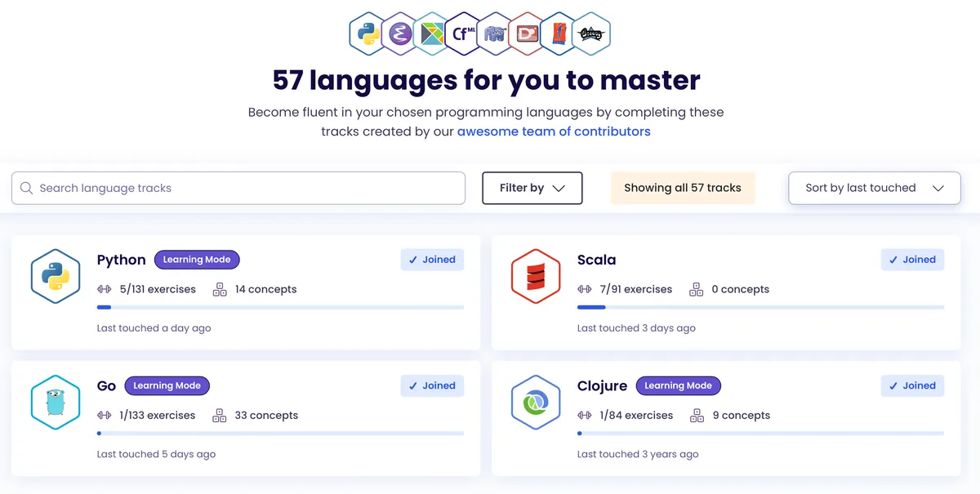Click the Joined badge on Python track

432,260
